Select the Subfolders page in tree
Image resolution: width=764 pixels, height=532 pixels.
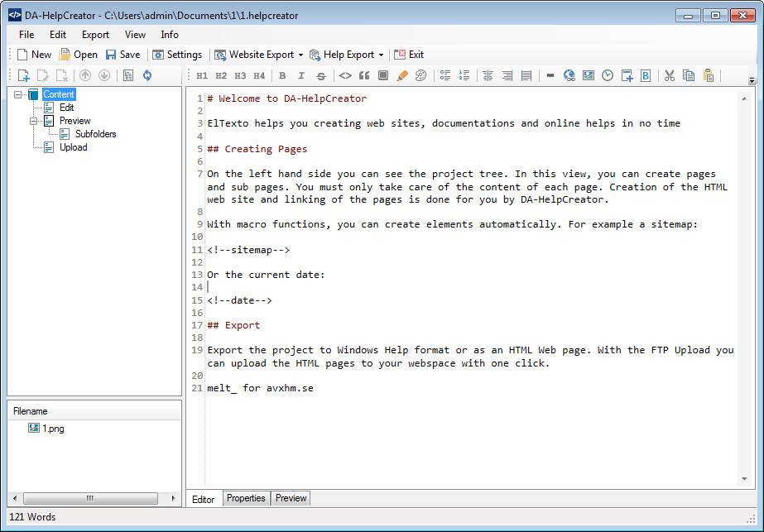95,134
